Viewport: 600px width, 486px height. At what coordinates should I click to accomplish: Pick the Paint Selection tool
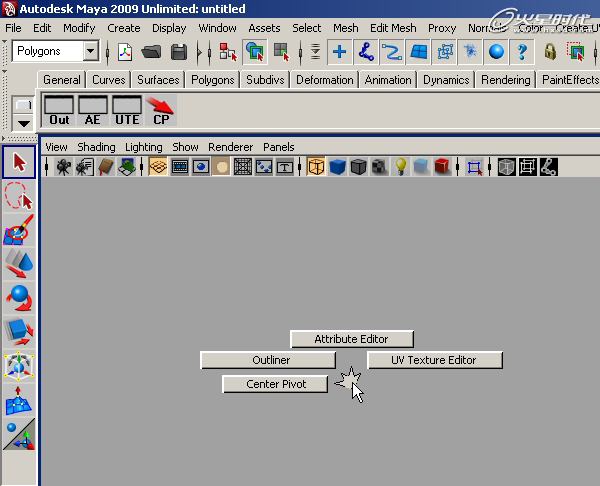click(19, 231)
